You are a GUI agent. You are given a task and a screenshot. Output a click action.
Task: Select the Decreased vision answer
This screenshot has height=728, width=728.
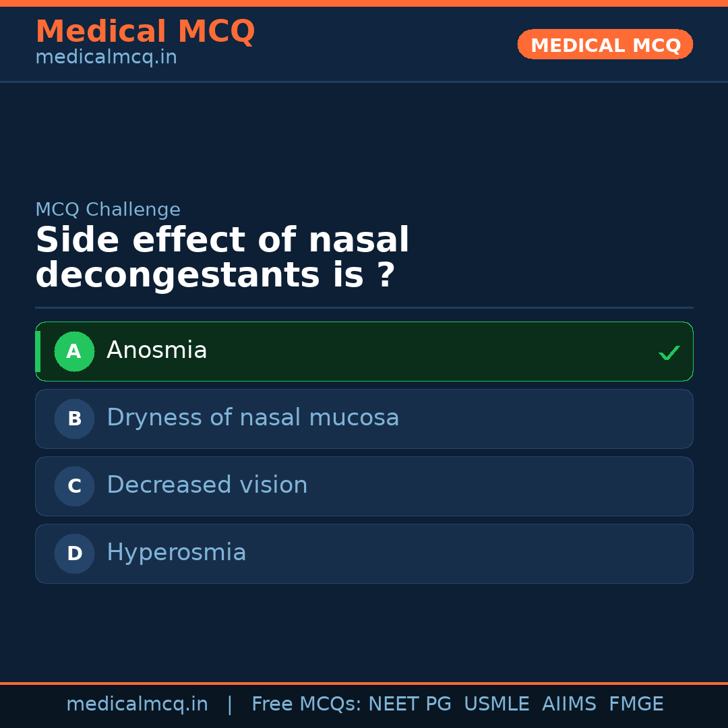pyautogui.click(x=207, y=485)
